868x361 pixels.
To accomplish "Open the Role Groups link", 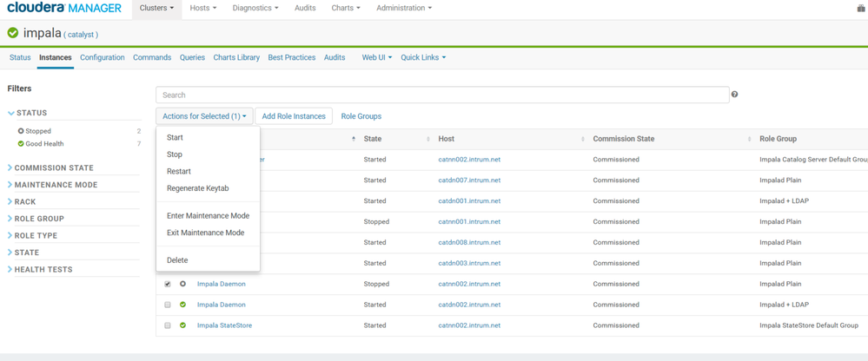I will (361, 116).
